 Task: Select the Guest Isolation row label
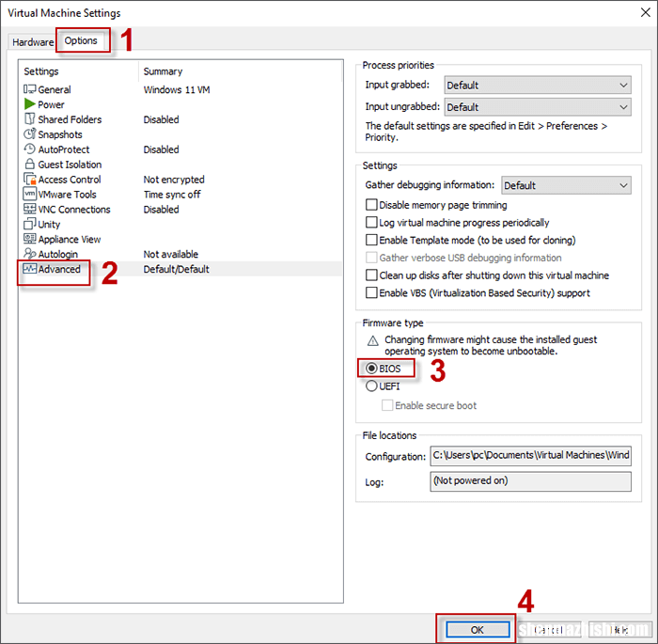(70, 165)
